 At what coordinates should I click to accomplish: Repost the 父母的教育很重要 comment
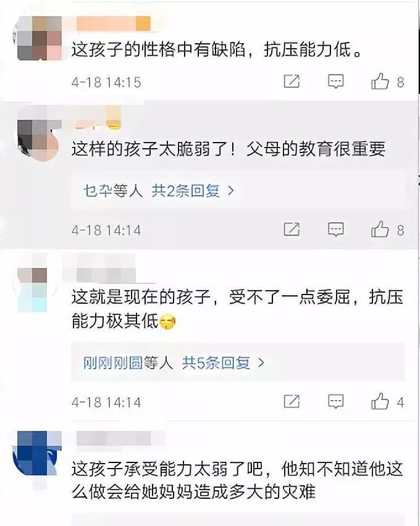tap(292, 229)
